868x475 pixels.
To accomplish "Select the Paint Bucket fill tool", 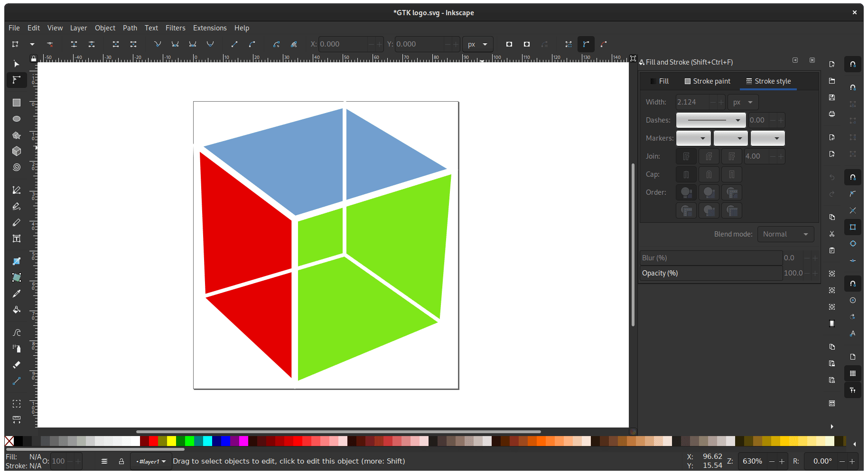I will coord(16,310).
